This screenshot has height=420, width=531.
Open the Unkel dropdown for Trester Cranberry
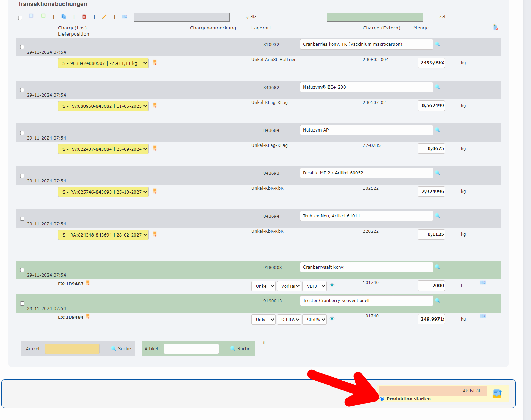(263, 319)
